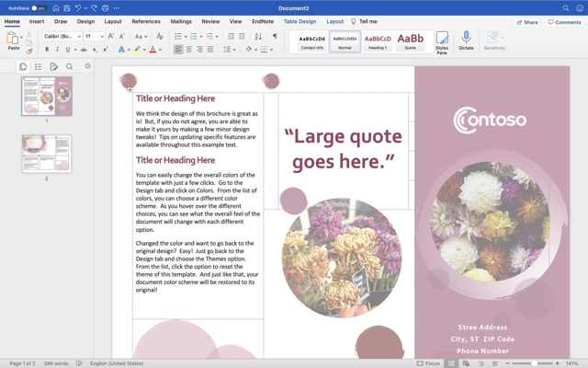Decrease paragraph indent
Viewport: 588px width, 368px height.
(231, 37)
